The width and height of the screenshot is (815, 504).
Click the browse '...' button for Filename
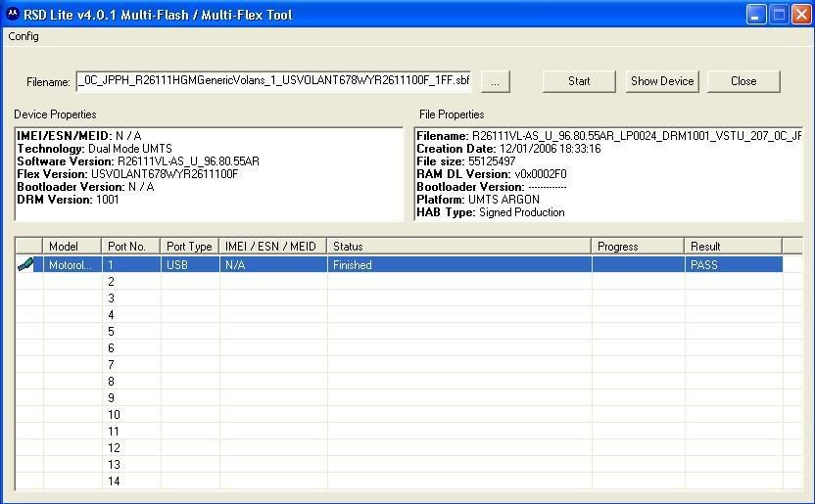point(496,82)
